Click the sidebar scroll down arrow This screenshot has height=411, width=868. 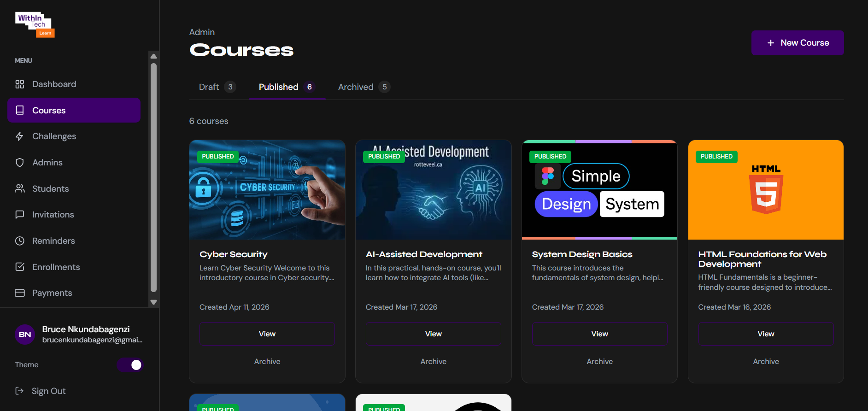pos(154,302)
